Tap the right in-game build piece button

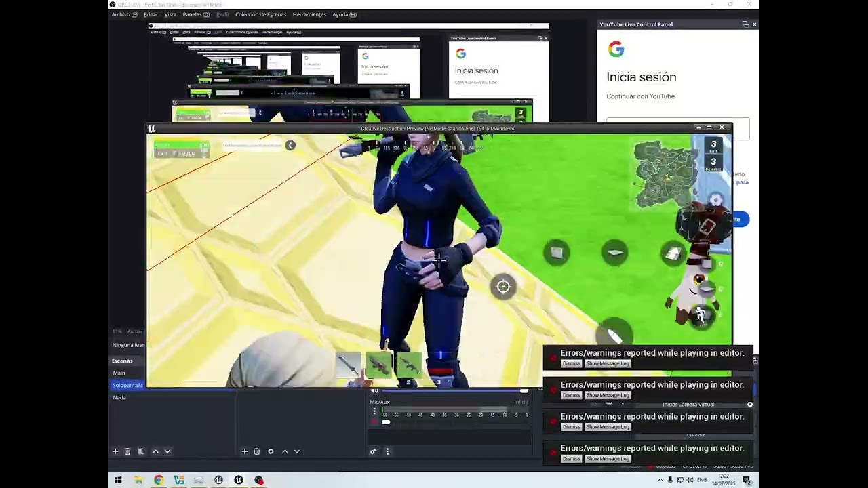pyautogui.click(x=673, y=253)
